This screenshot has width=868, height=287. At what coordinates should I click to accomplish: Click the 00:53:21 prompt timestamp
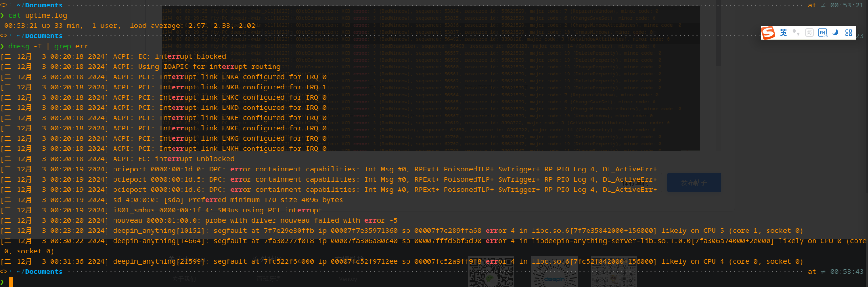point(847,5)
